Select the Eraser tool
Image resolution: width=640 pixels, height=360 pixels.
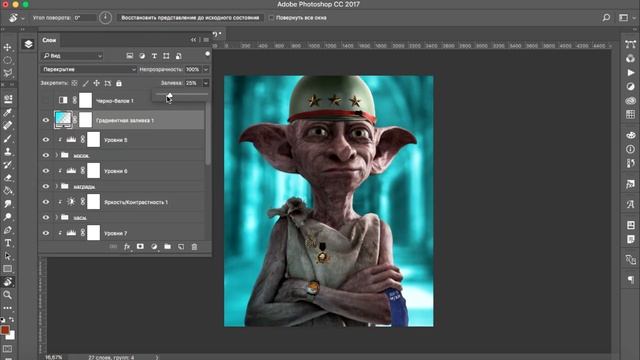[7, 178]
